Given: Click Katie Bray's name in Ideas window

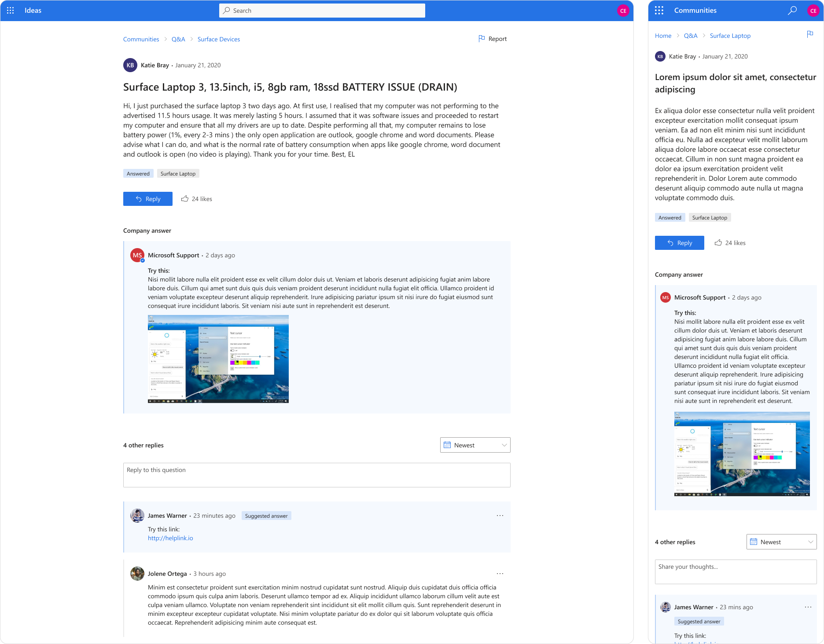Looking at the screenshot, I should tap(155, 65).
